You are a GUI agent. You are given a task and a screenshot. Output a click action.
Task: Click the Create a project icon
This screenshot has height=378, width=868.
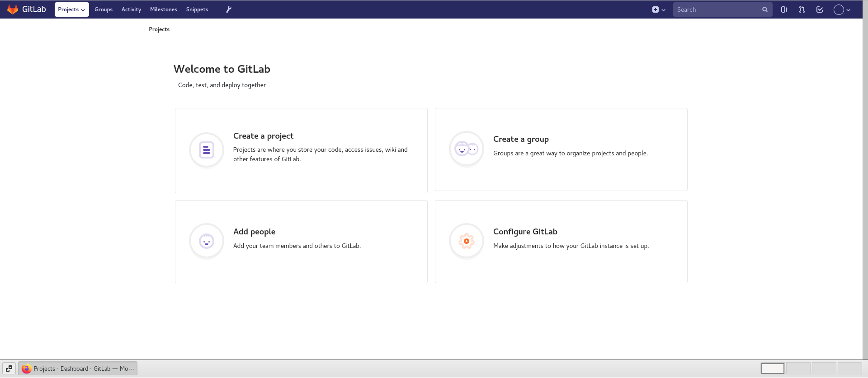(x=207, y=150)
